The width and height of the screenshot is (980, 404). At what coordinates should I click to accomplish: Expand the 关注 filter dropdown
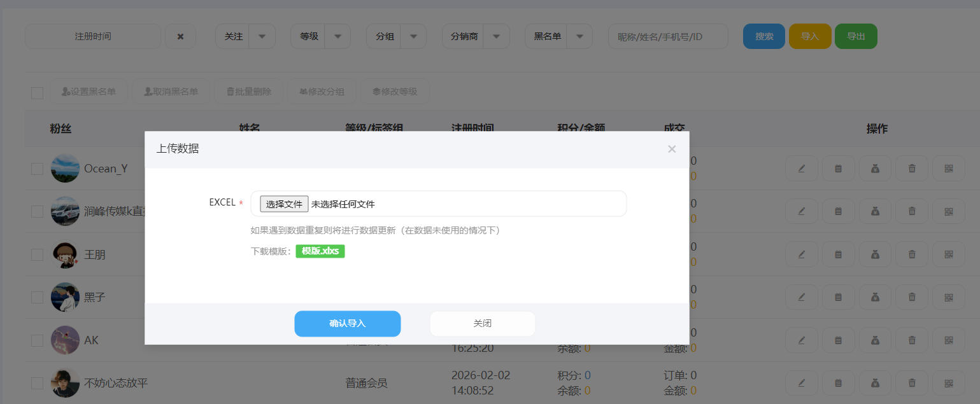coord(262,37)
